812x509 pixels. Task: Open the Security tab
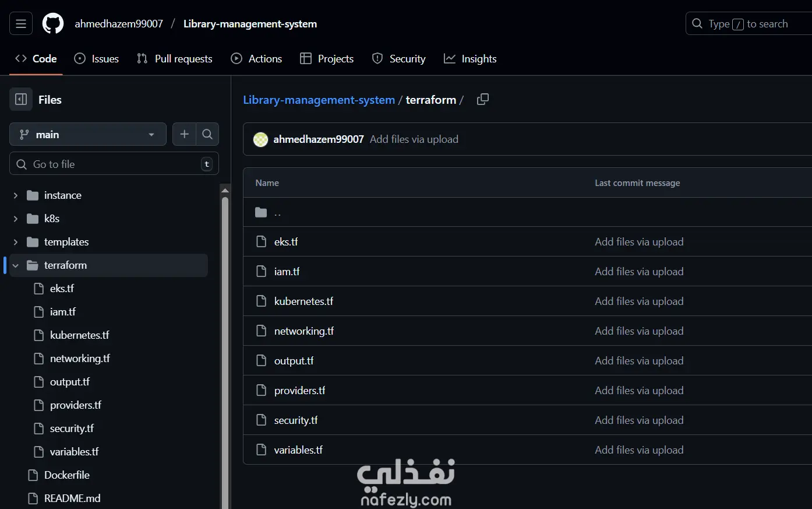point(399,59)
